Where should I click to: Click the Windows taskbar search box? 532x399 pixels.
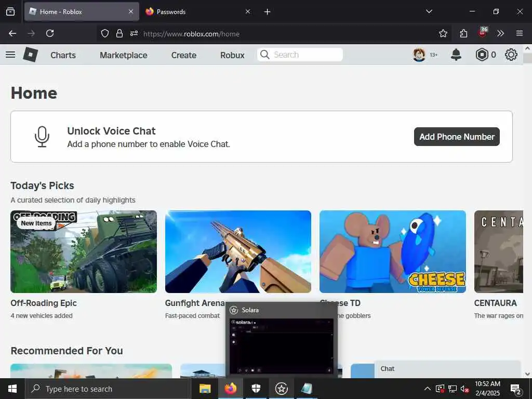click(108, 389)
